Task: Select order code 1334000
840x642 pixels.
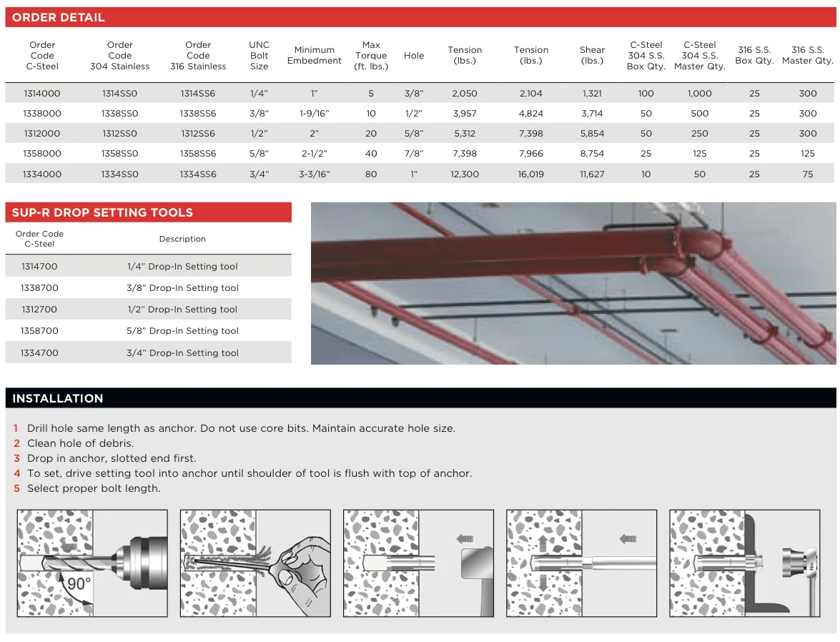Action: [41, 174]
